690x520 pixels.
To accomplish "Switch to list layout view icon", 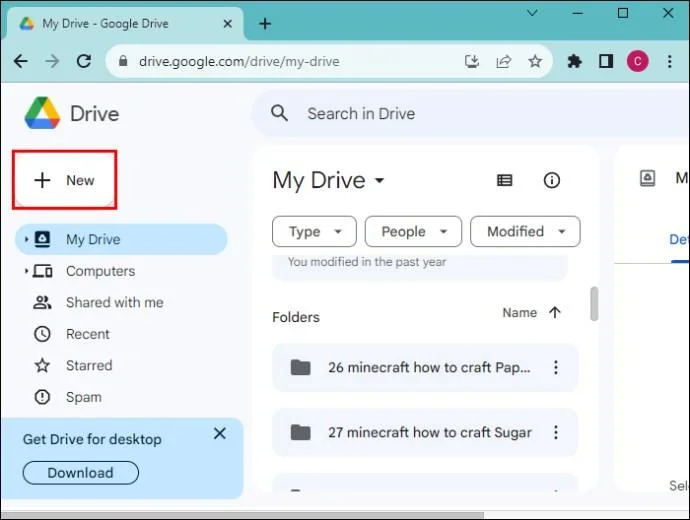I will click(504, 180).
